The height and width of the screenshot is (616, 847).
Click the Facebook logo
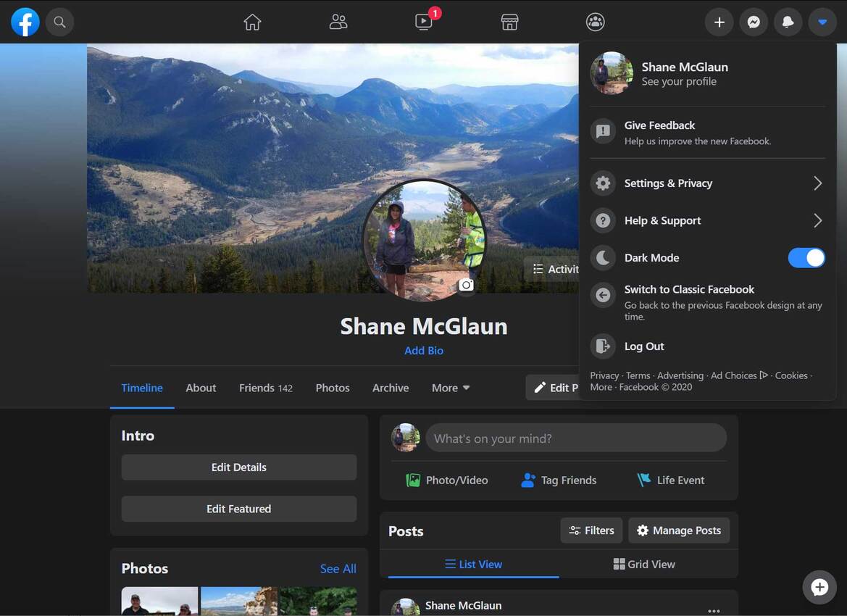click(x=25, y=22)
